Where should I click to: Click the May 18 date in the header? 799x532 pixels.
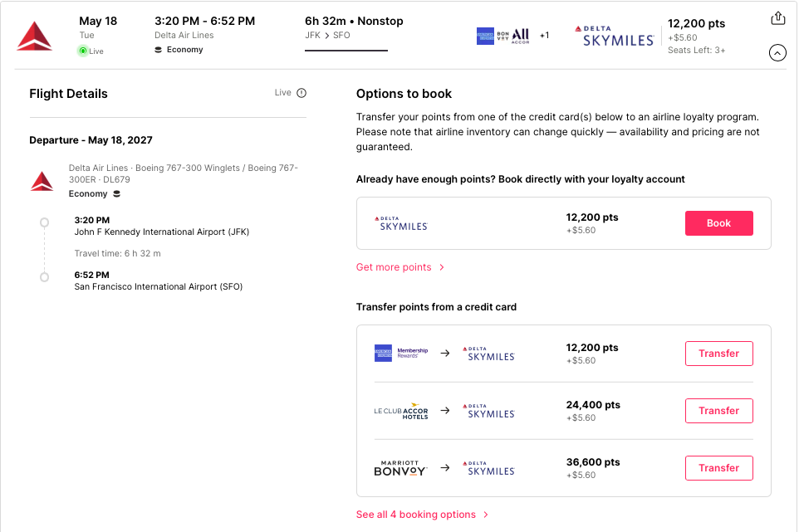(x=98, y=21)
